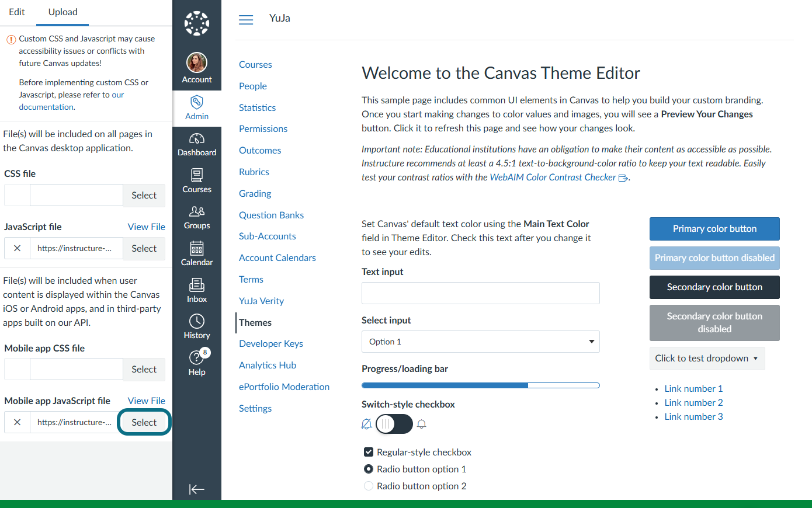The height and width of the screenshot is (508, 812).
Task: Toggle the switch-style checkbox
Action: coord(394,424)
